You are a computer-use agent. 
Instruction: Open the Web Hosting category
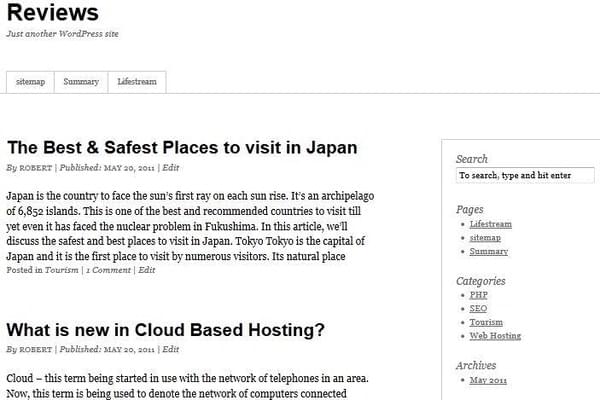point(495,336)
